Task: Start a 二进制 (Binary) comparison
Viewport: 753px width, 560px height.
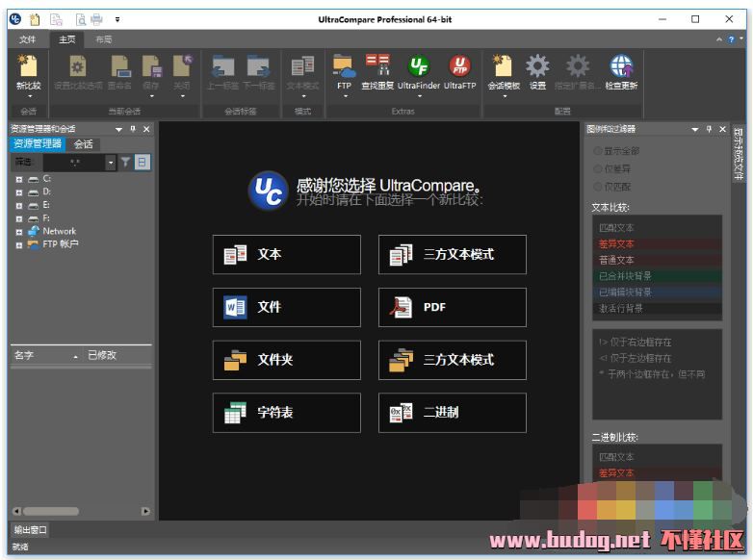Action: tap(453, 413)
